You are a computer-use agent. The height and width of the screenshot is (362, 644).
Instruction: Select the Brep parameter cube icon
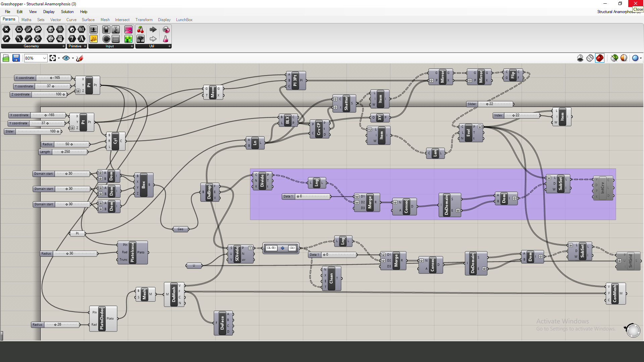pyautogui.click(x=50, y=29)
